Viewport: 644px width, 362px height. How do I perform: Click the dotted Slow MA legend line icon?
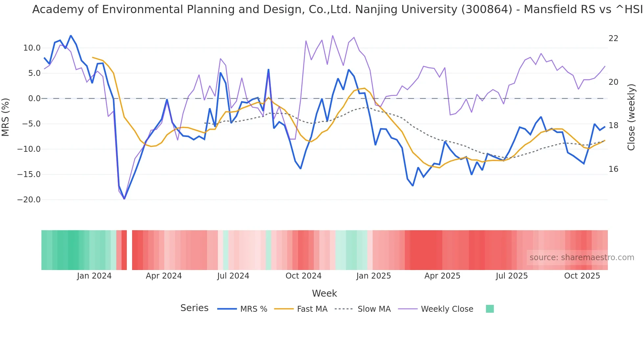tap(344, 309)
